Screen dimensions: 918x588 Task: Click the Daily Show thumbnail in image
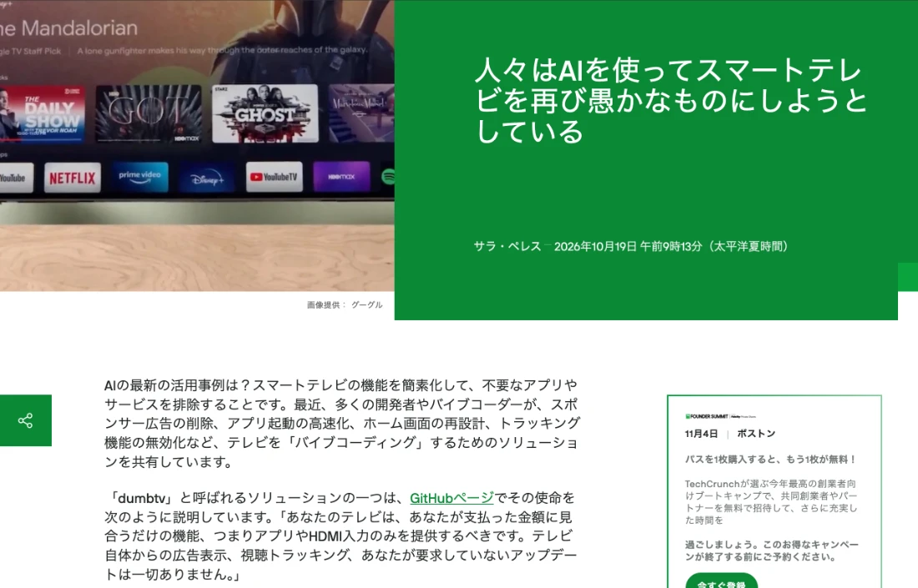click(x=43, y=113)
